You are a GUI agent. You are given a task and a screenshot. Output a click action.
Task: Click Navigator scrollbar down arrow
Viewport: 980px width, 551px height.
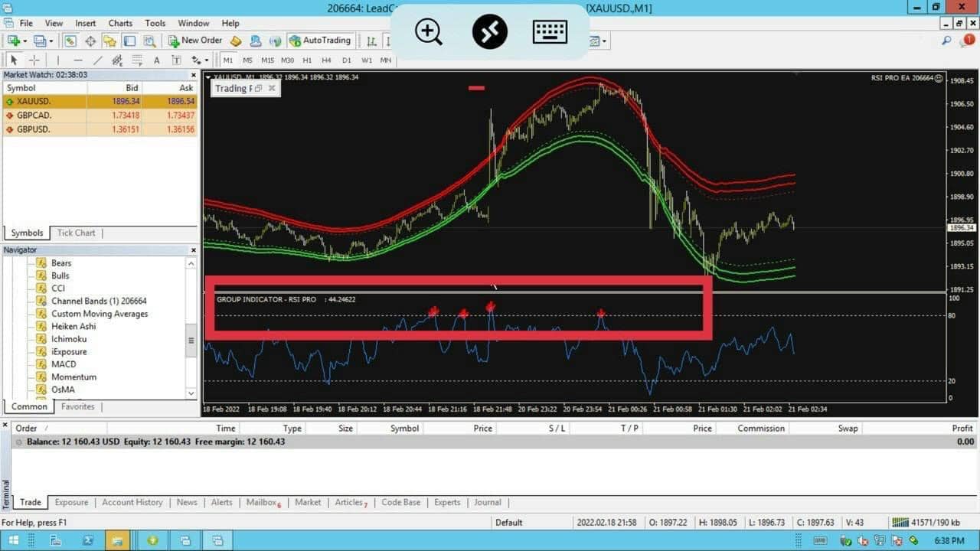tap(191, 393)
